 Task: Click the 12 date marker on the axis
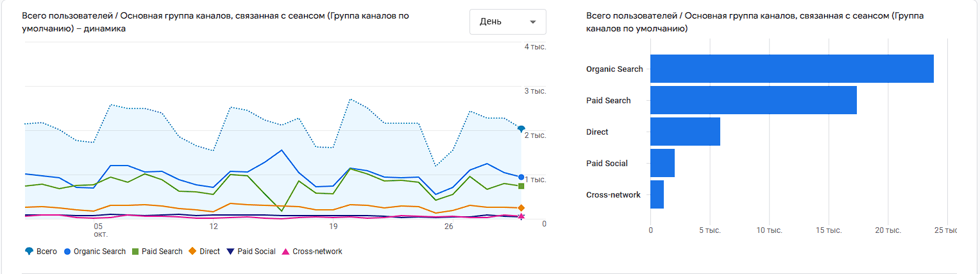[x=213, y=227]
